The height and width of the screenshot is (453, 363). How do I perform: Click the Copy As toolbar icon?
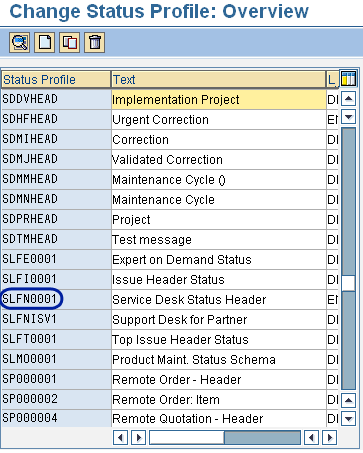[x=70, y=42]
